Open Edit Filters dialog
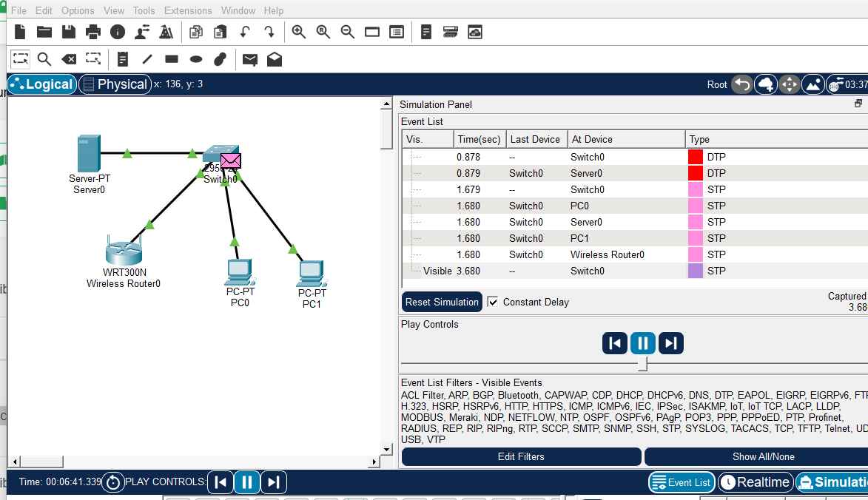Screen dimensions: 868x500 521,456
